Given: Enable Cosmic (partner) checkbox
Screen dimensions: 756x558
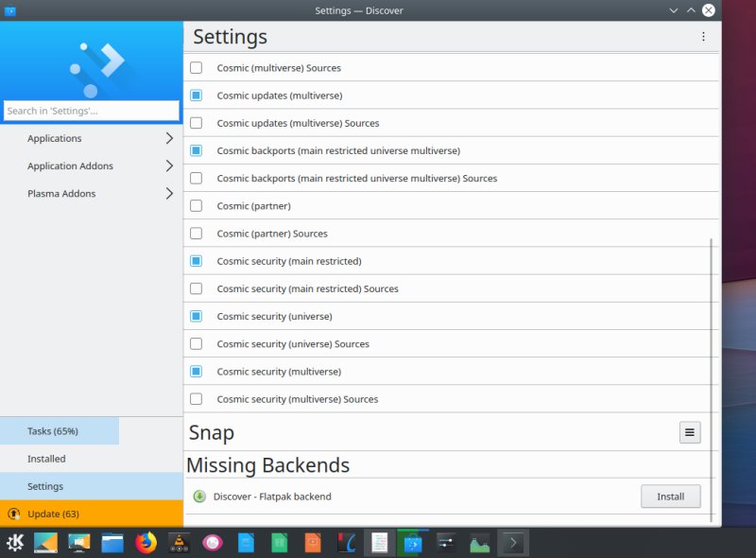Looking at the screenshot, I should (x=197, y=206).
